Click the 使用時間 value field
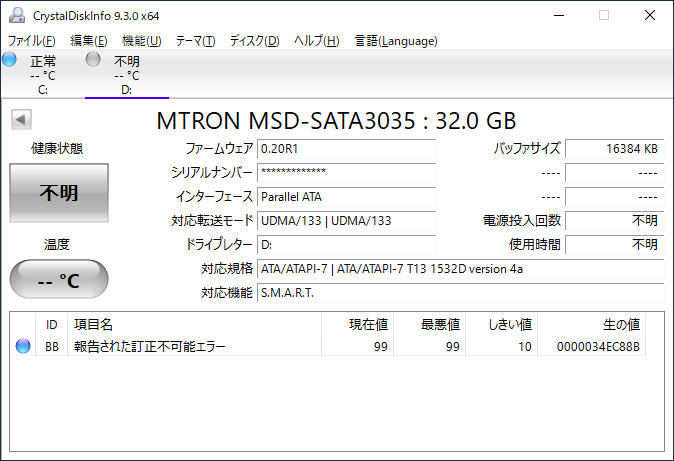The height and width of the screenshot is (461, 674). (x=615, y=245)
